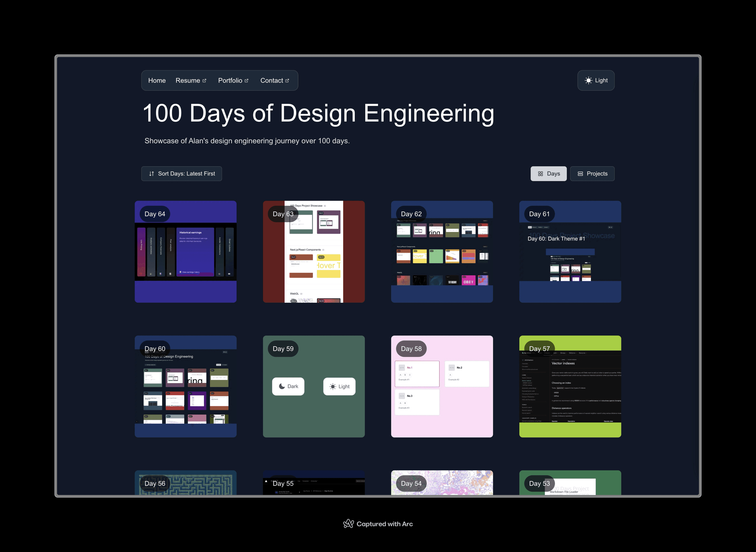The width and height of the screenshot is (756, 552).
Task: Click the rows icon in Projects button
Action: click(x=580, y=174)
